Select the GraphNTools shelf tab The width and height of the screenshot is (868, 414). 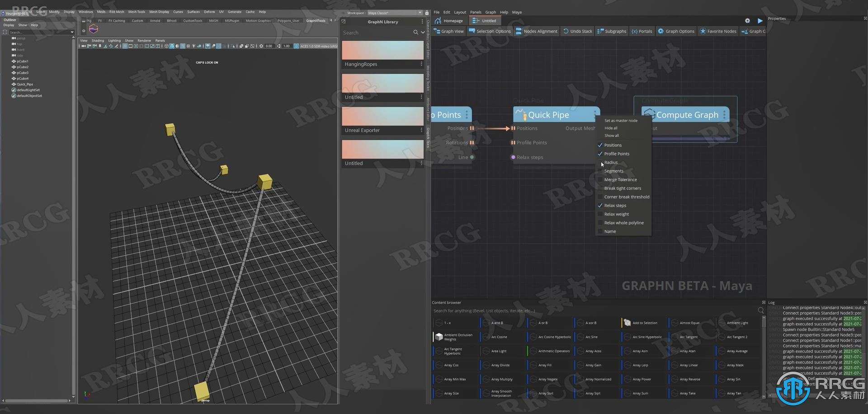(x=316, y=21)
